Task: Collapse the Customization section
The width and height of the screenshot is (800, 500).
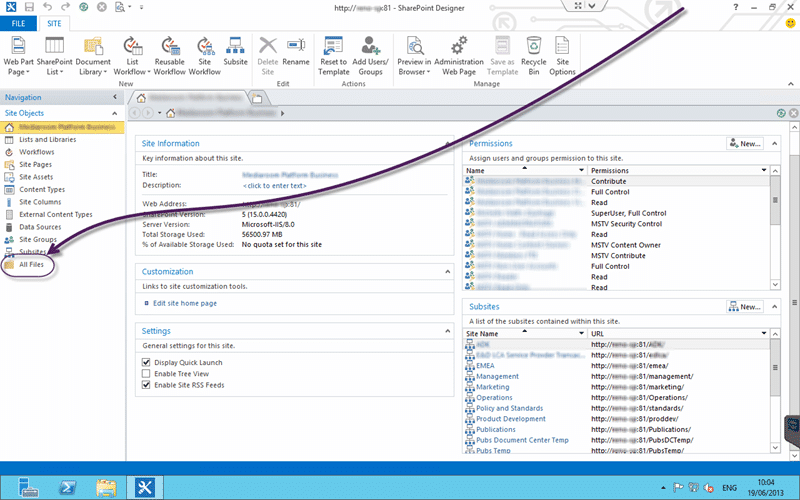Action: [x=447, y=271]
